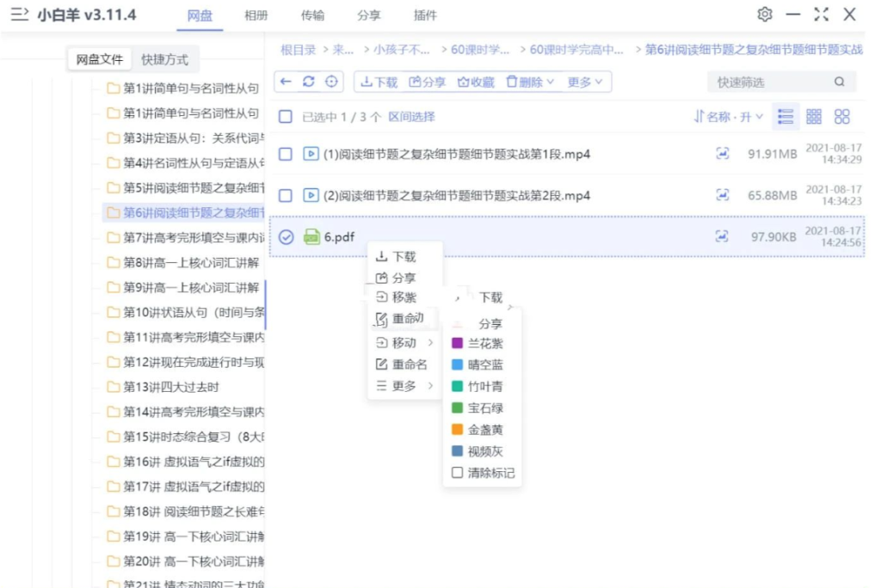Viewport: 881px width, 588px height.
Task: Switch to the small grid view icon
Action: click(x=814, y=116)
